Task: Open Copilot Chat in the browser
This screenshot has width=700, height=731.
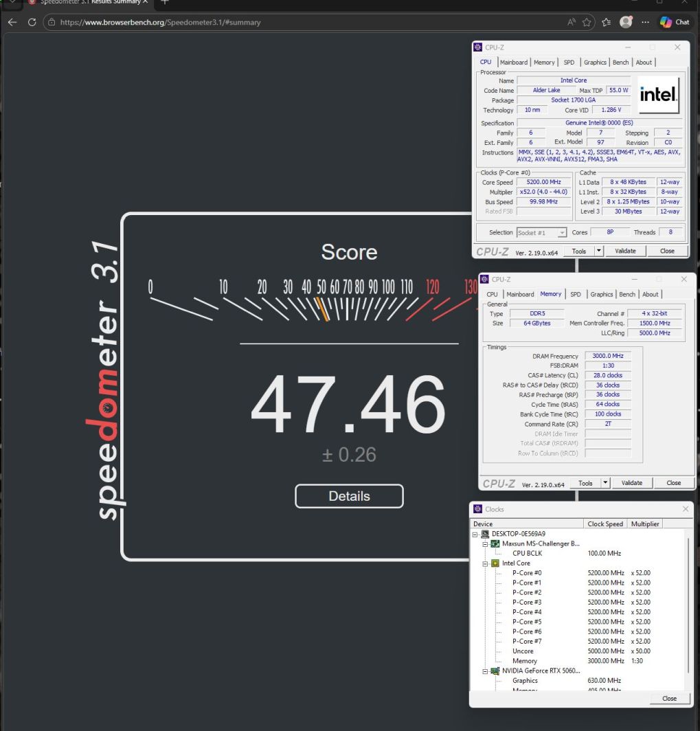Action: (675, 22)
